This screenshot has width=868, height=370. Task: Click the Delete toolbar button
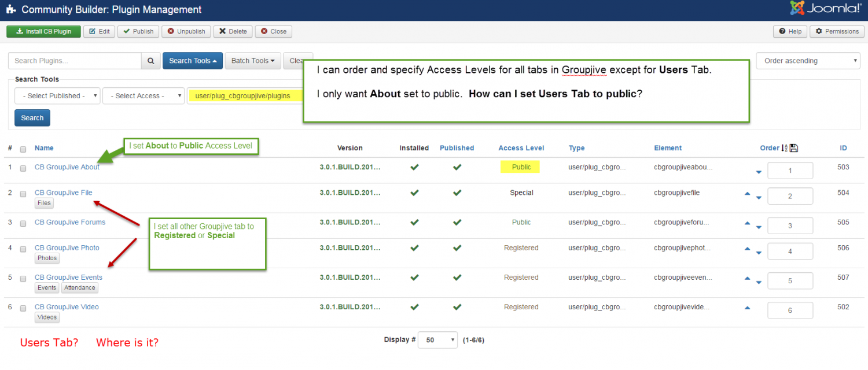(x=233, y=31)
